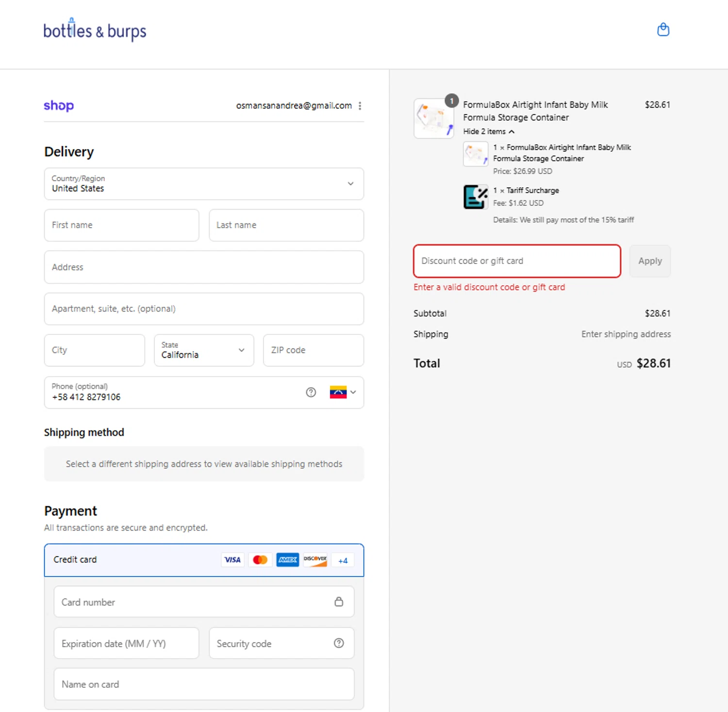Click the main FormulaBox product thumbnail
Screen dimensions: 728x712
click(434, 118)
